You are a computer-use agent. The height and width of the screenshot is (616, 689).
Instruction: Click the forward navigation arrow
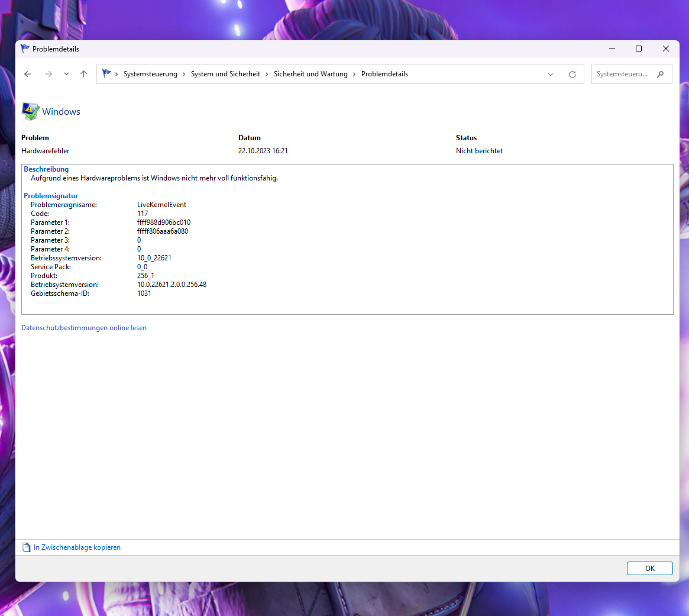pos(48,74)
